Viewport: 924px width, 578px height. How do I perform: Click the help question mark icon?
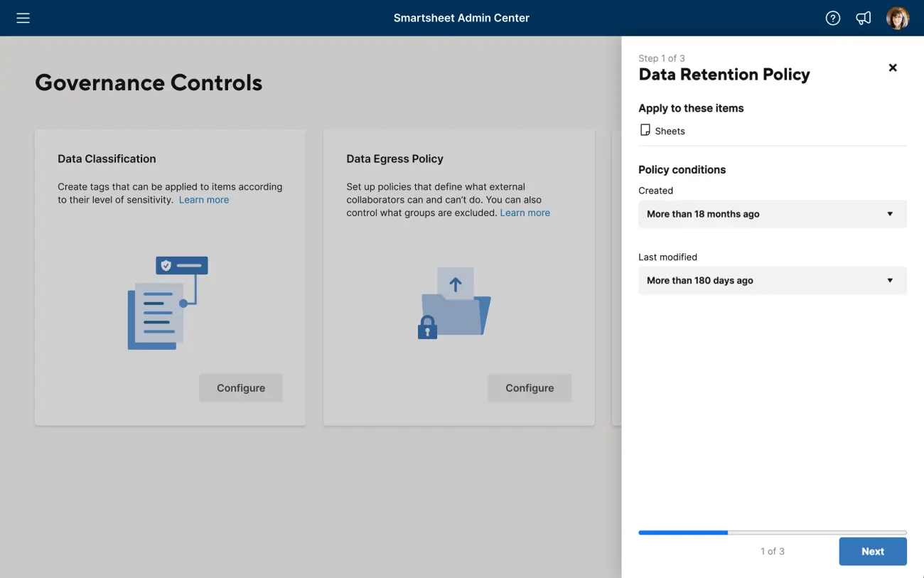[x=832, y=18]
